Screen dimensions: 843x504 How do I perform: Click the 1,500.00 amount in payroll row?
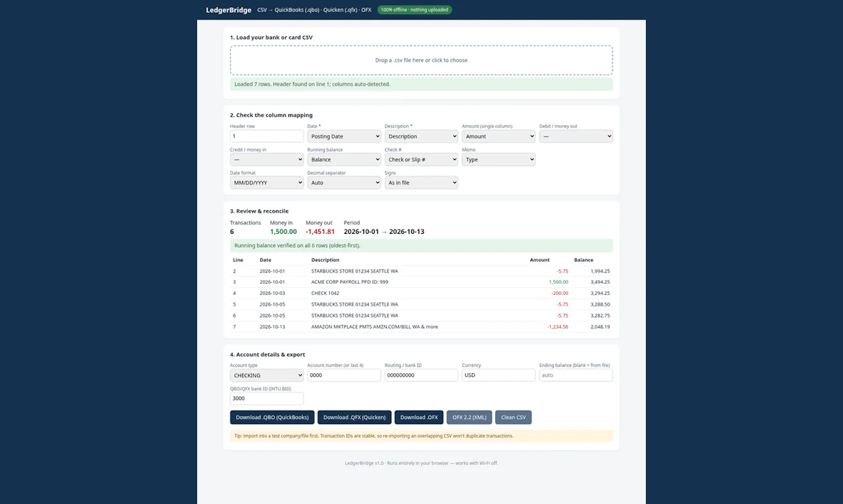point(558,282)
